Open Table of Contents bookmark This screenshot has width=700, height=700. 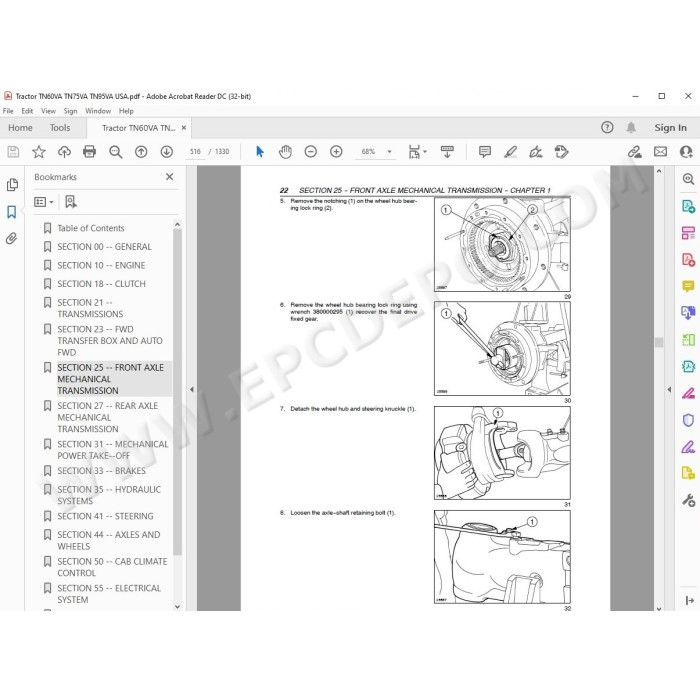coord(91,228)
